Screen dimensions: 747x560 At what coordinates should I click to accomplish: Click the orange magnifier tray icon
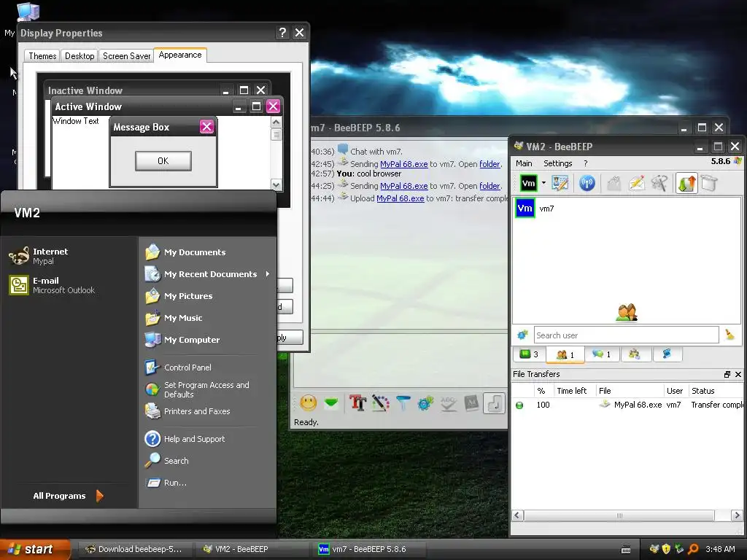[x=693, y=549]
